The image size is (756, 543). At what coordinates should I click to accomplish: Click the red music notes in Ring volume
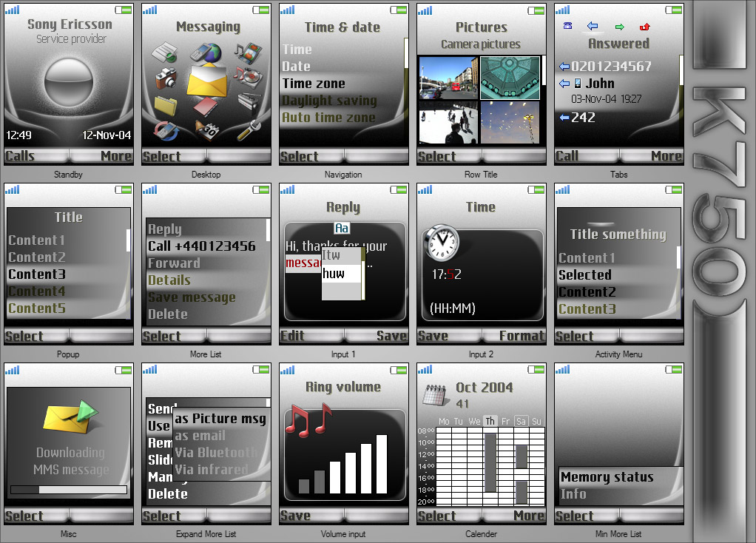308,420
